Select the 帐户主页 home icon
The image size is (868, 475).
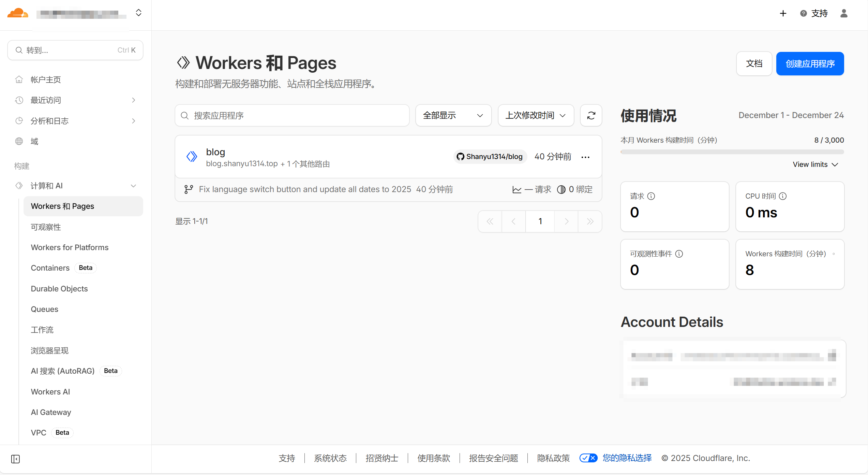pos(19,79)
